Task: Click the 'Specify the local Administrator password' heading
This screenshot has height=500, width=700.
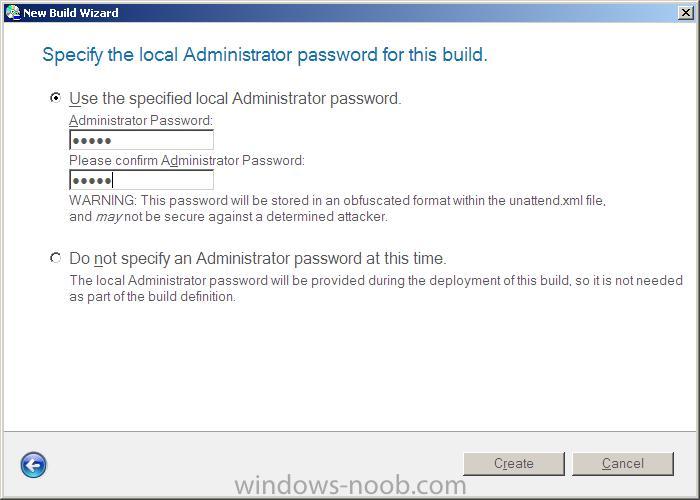Action: point(265,55)
